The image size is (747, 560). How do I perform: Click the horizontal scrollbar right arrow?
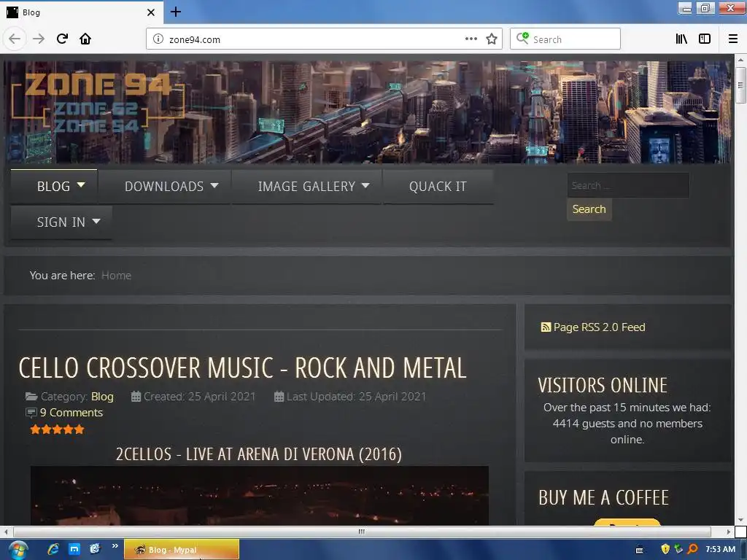tap(729, 532)
